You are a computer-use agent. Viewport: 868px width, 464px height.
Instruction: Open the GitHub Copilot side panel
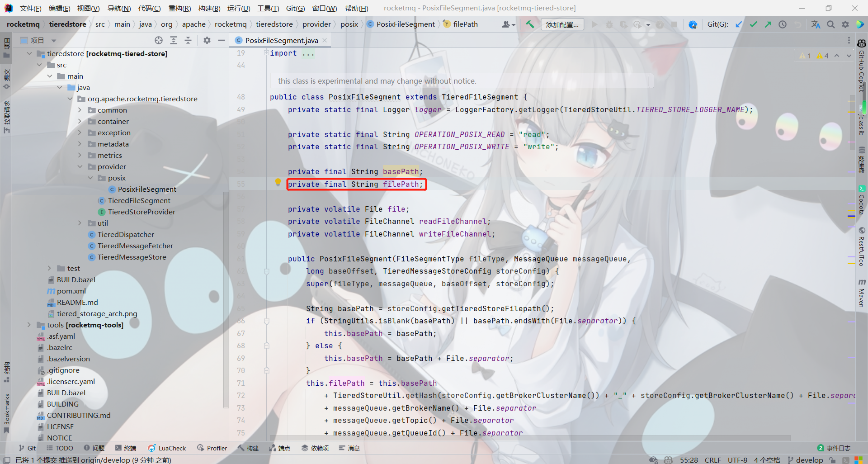click(x=862, y=66)
